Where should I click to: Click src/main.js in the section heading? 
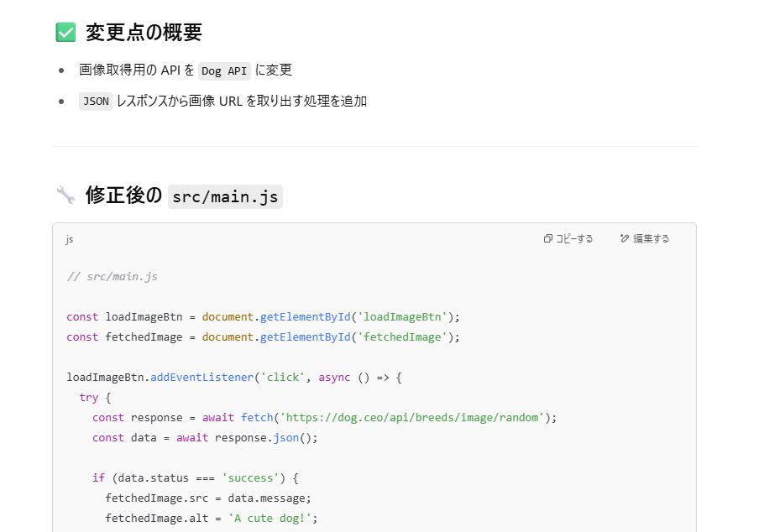225,196
